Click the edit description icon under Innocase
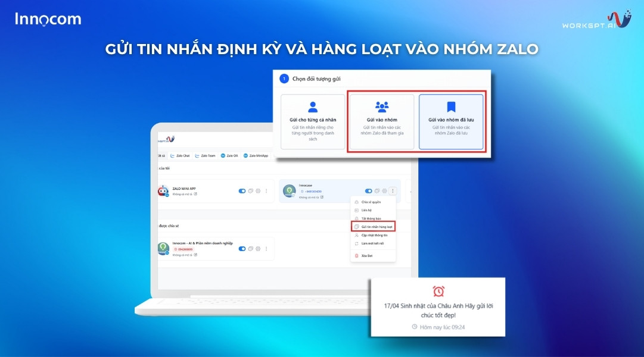This screenshot has width=644, height=357. pyautogui.click(x=322, y=198)
